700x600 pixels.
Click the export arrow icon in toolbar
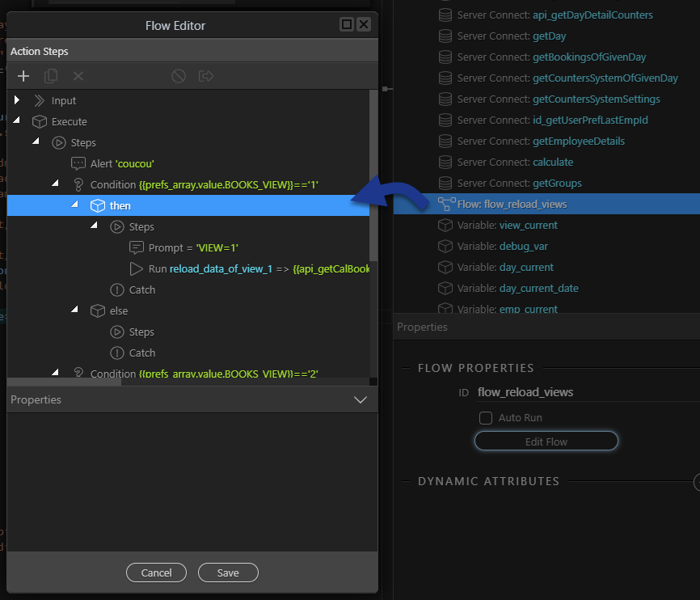click(x=206, y=76)
